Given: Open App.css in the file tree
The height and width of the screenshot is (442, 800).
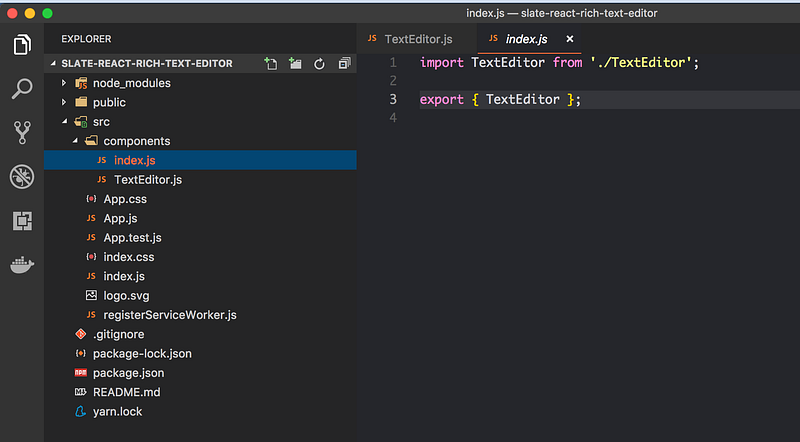Looking at the screenshot, I should [x=125, y=199].
